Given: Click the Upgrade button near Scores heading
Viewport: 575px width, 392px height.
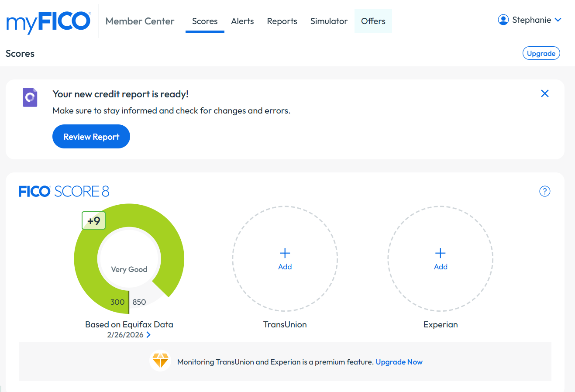Looking at the screenshot, I should [541, 53].
